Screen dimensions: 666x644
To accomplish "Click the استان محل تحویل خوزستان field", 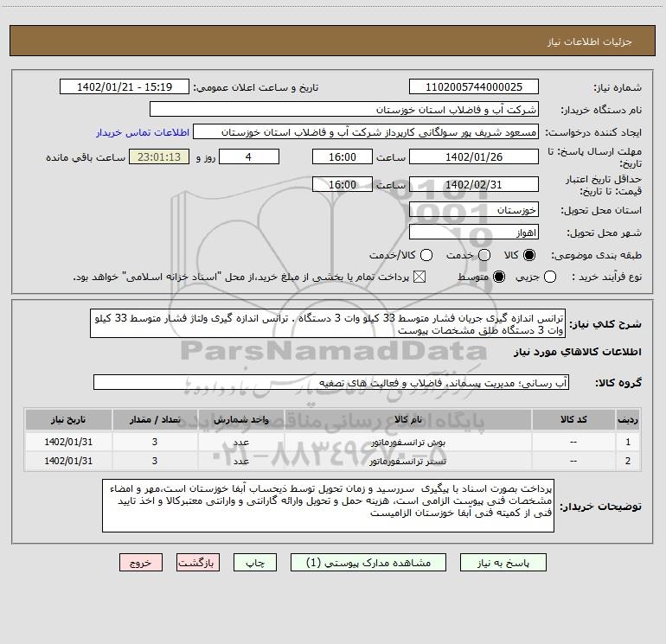I will coord(474,210).
